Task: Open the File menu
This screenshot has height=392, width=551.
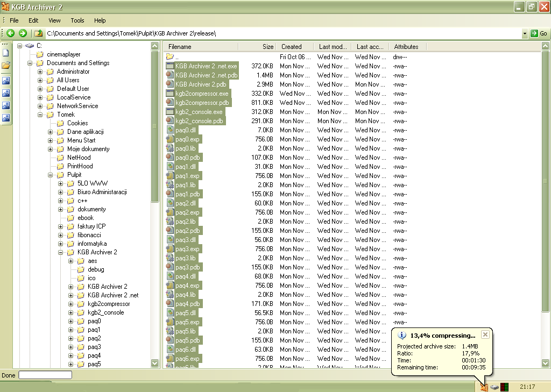Action: [14, 20]
